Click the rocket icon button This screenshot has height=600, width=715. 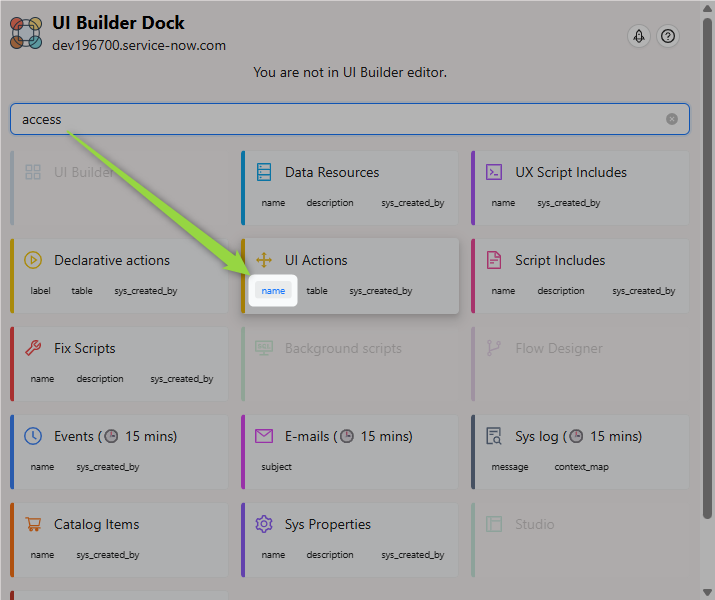pyautogui.click(x=639, y=36)
